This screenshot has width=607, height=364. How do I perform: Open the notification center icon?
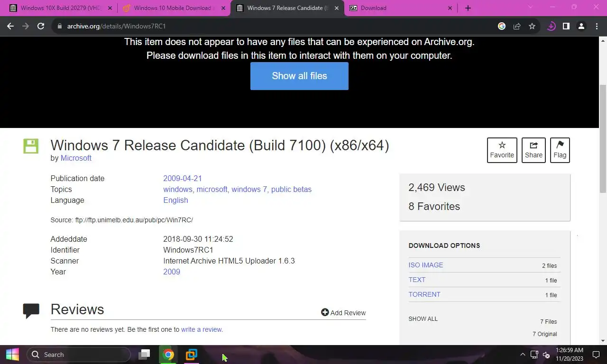[x=596, y=355]
